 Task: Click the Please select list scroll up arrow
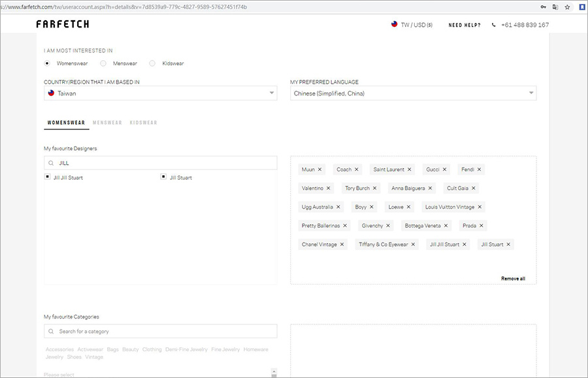click(274, 371)
